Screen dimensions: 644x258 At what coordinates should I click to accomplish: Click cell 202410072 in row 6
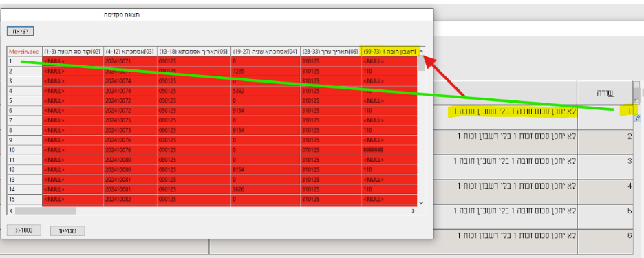click(x=130, y=111)
